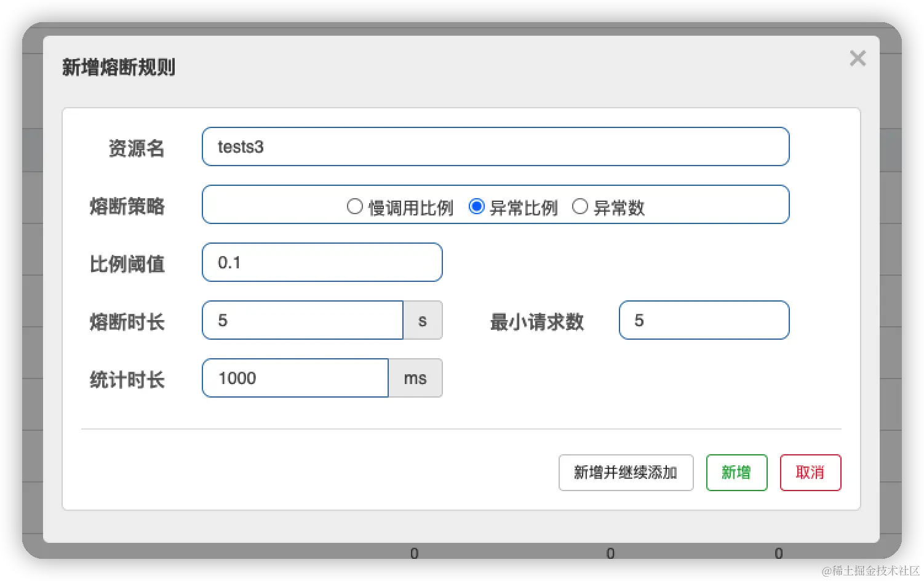Image resolution: width=924 pixels, height=581 pixels.
Task: Click the 统计时长 input showing 1000
Action: (x=295, y=378)
